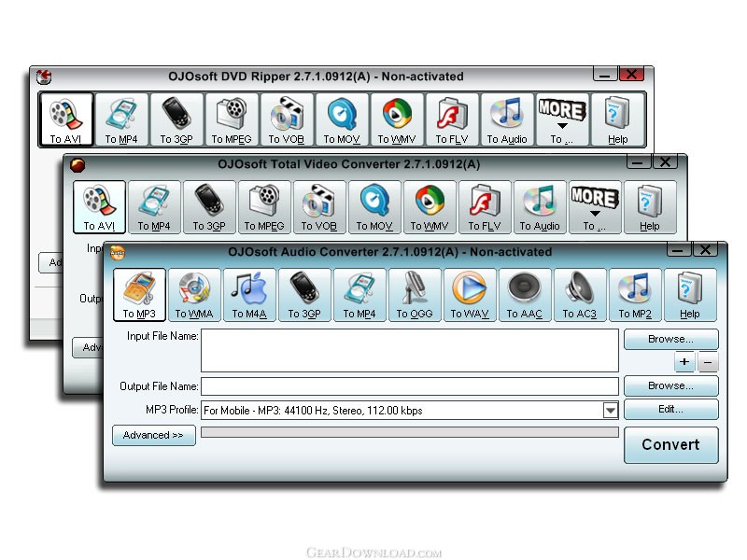Select To AAC in Audio Converter

pos(525,295)
